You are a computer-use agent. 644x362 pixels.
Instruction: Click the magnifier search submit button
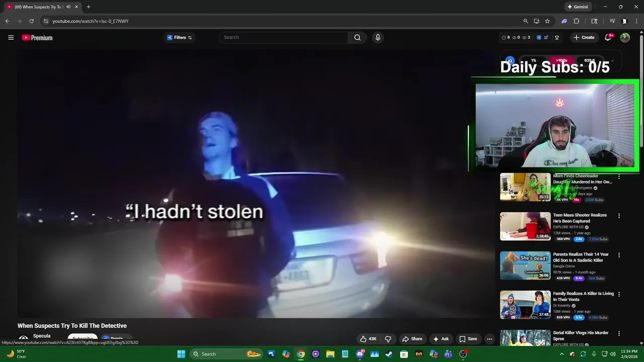click(357, 37)
